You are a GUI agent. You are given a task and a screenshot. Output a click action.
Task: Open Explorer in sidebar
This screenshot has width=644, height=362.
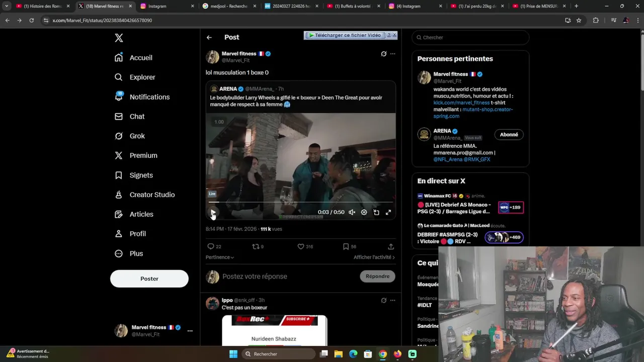[135, 77]
